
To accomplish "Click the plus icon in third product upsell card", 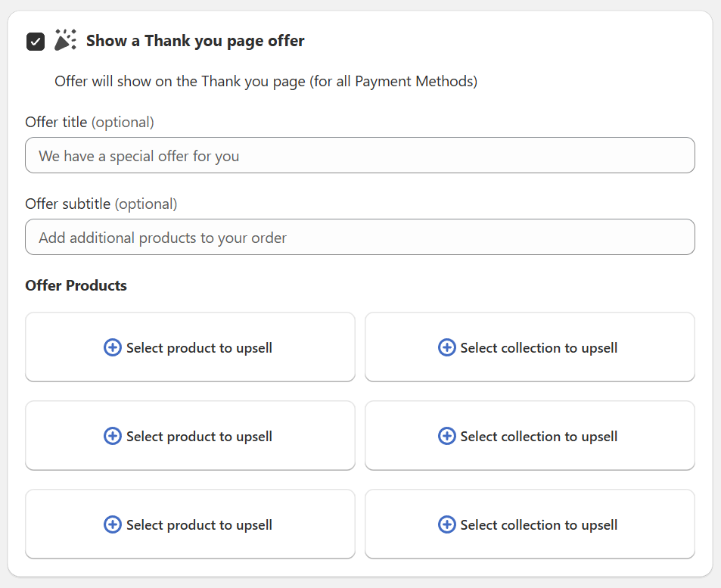I will [x=112, y=524].
